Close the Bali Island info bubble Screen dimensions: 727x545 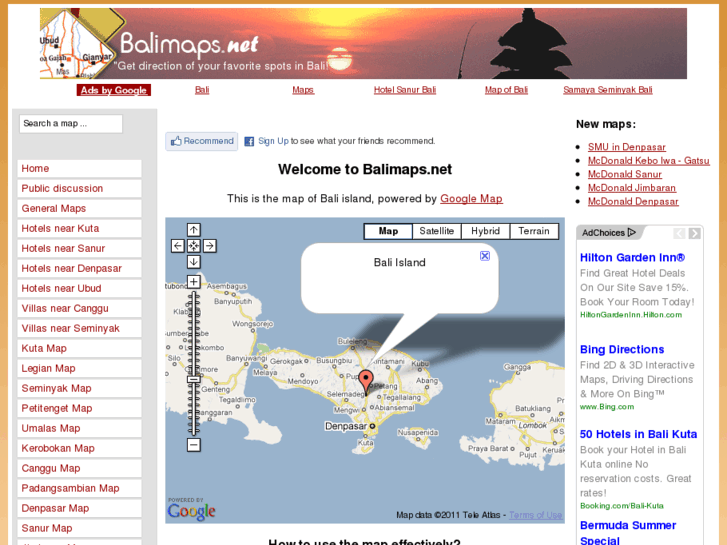pos(485,256)
